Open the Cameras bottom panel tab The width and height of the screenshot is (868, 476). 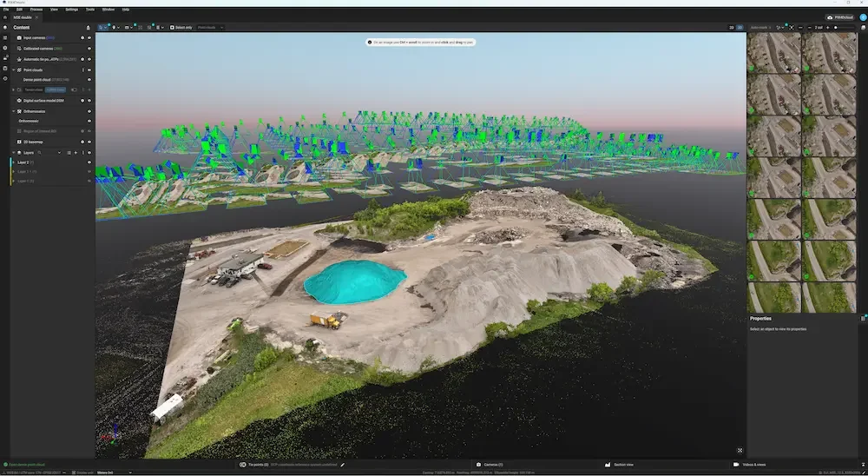(x=490, y=465)
